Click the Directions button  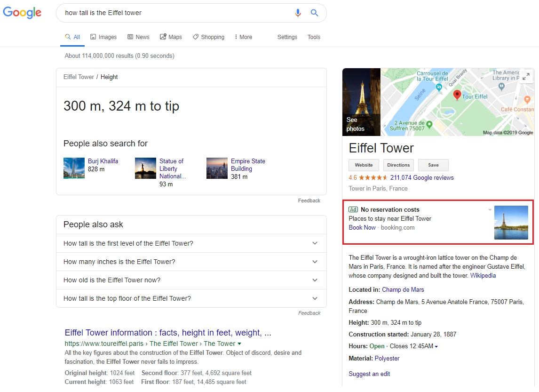point(398,165)
